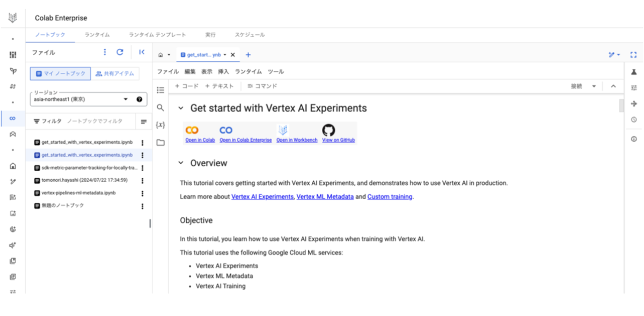Open the flask experiments icon in right rail
Viewport: 644px width, 316px height.
click(634, 72)
